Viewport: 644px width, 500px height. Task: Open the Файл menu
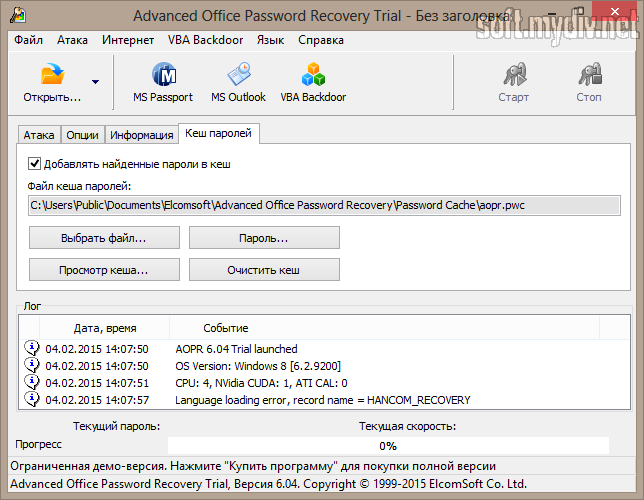28,40
